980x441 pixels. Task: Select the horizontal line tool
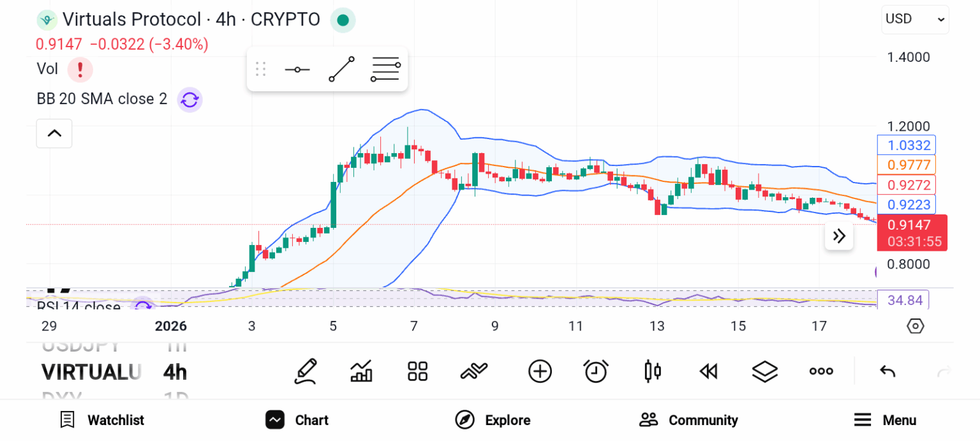(x=297, y=68)
